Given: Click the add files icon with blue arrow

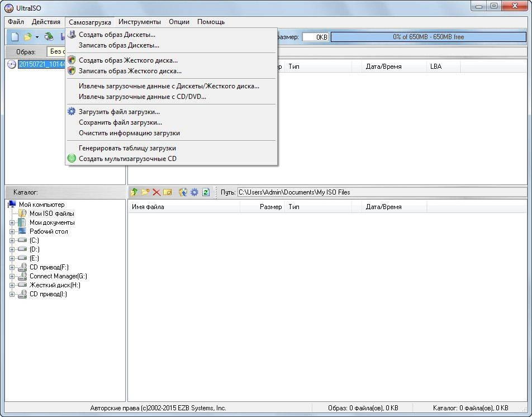Looking at the screenshot, I should pos(183,192).
